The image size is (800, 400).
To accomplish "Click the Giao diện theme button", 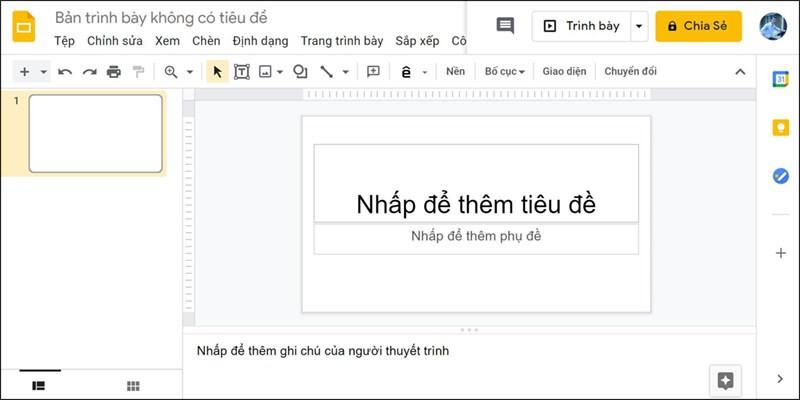I will 564,71.
